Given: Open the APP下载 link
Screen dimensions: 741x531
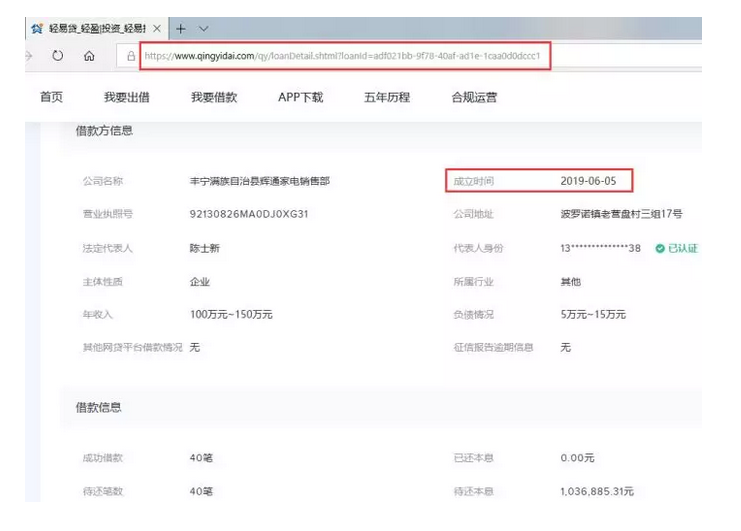Looking at the screenshot, I should (x=301, y=97).
